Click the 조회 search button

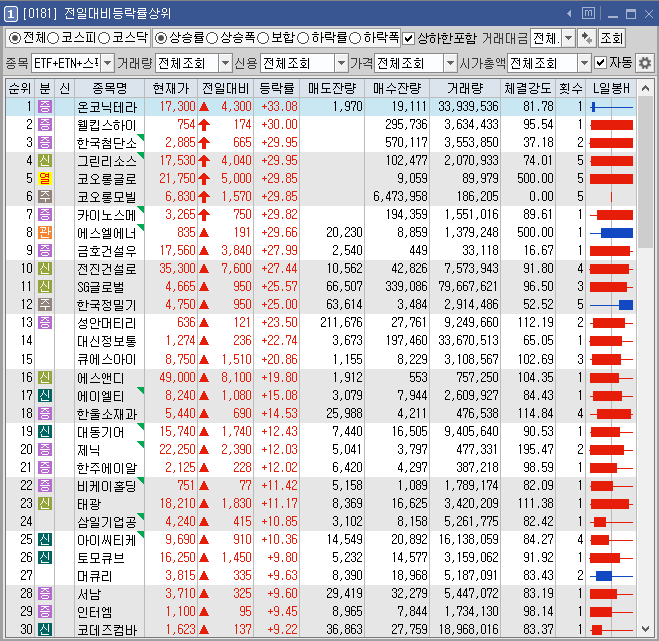(612, 39)
